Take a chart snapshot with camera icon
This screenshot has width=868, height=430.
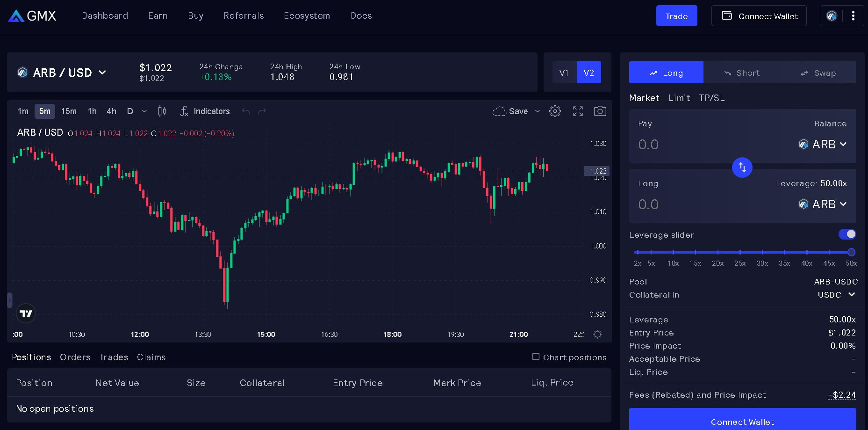coord(600,111)
